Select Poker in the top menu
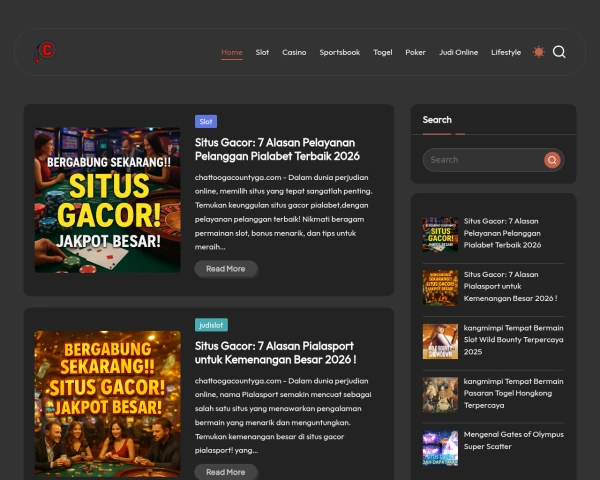The image size is (600, 480). coord(415,52)
